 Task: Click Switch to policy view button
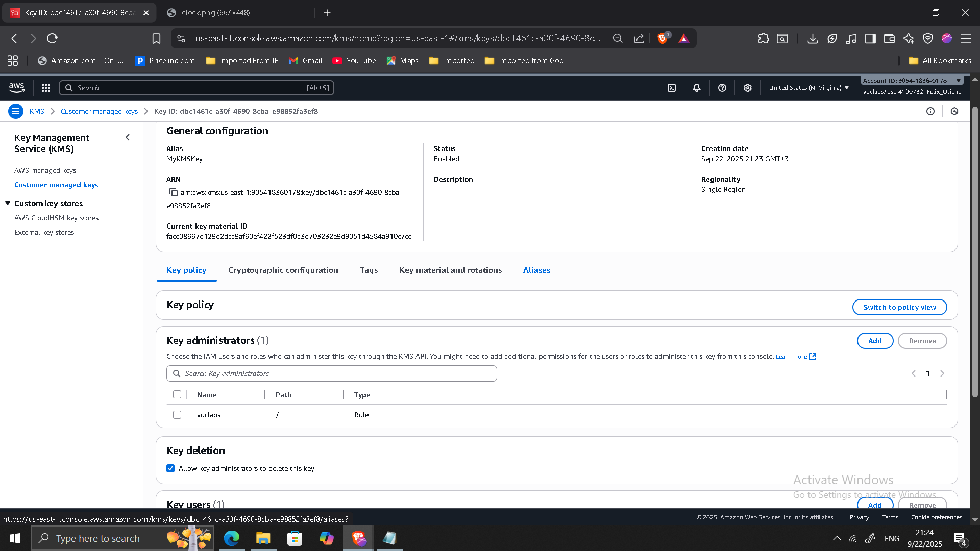pos(899,307)
